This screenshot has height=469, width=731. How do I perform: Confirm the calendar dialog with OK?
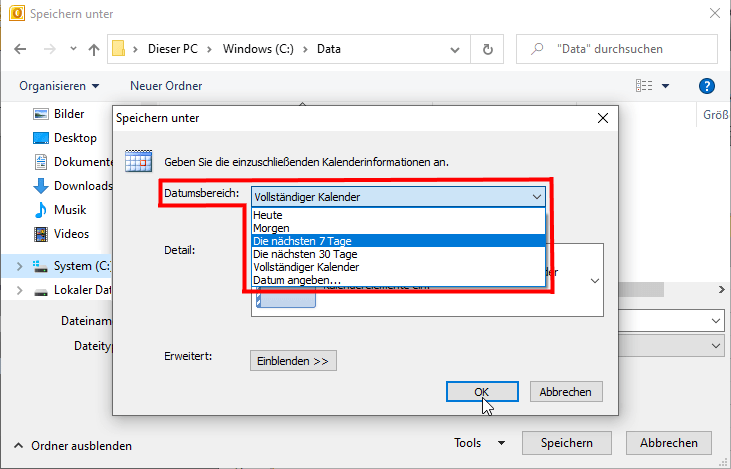[482, 392]
